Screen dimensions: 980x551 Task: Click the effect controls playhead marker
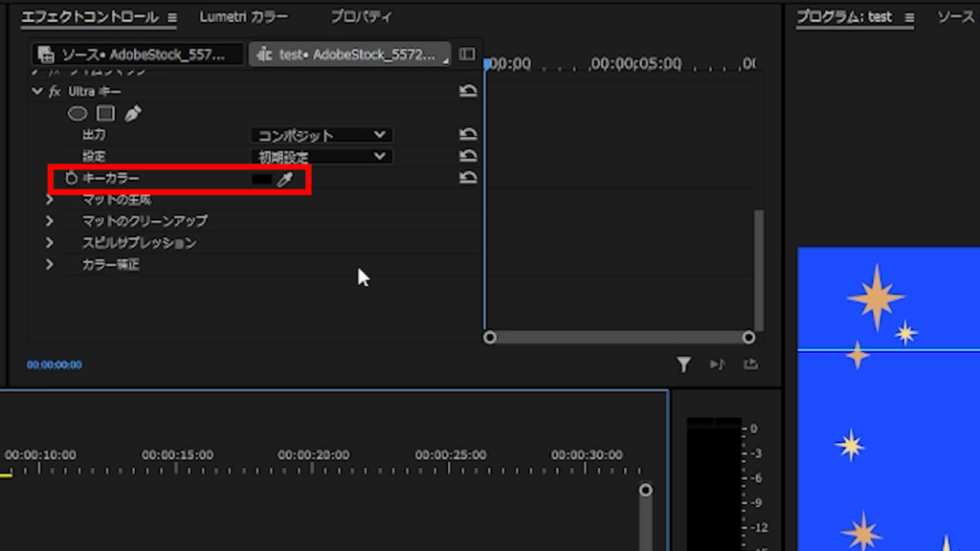[487, 63]
